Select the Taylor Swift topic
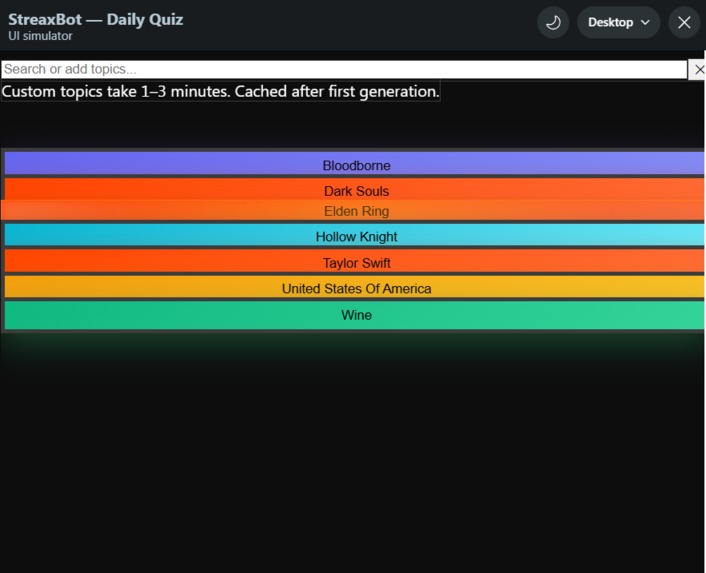The height and width of the screenshot is (573, 706). 354,261
